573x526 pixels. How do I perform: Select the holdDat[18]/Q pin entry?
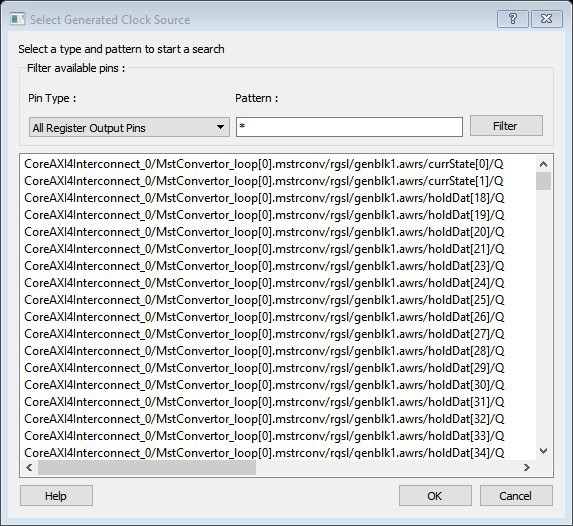click(264, 198)
